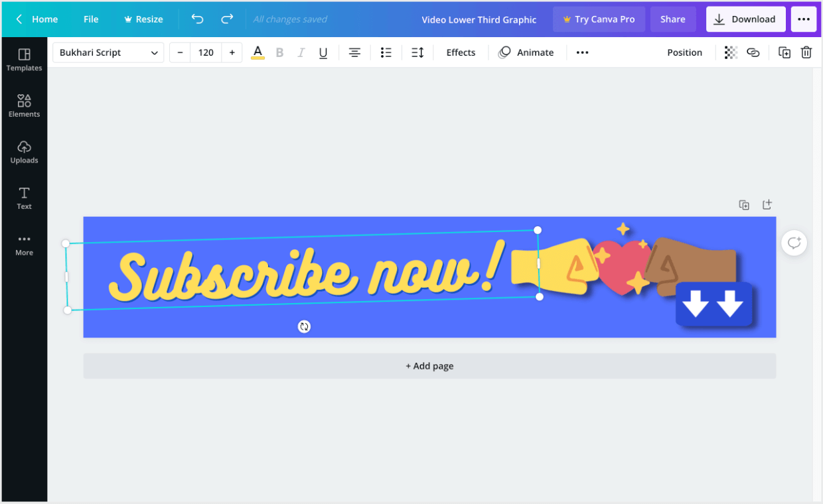823x504 pixels.
Task: Toggle italic formatting
Action: [x=301, y=52]
